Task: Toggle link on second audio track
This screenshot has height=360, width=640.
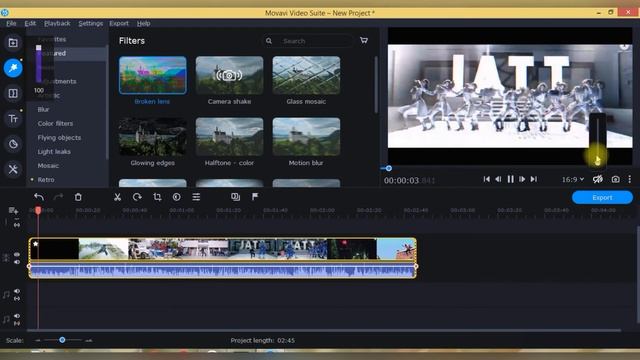Action: (17, 324)
